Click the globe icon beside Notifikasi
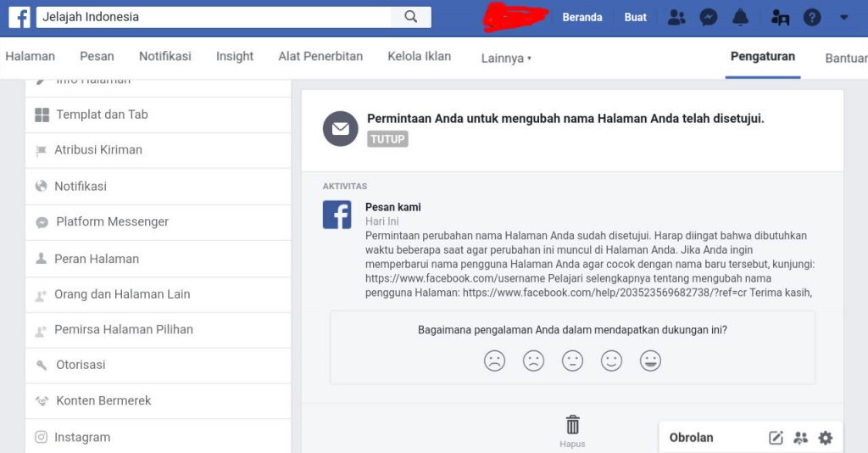Image resolution: width=868 pixels, height=453 pixels. (41, 186)
